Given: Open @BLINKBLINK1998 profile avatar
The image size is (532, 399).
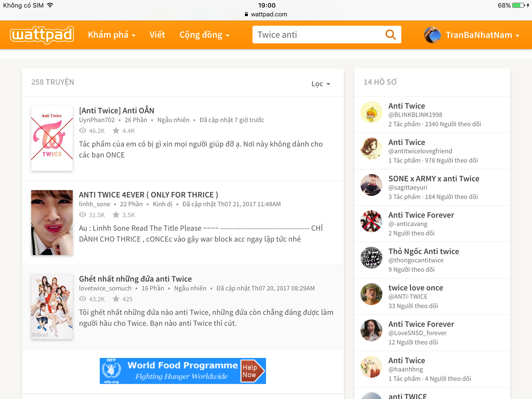Looking at the screenshot, I should [x=371, y=112].
